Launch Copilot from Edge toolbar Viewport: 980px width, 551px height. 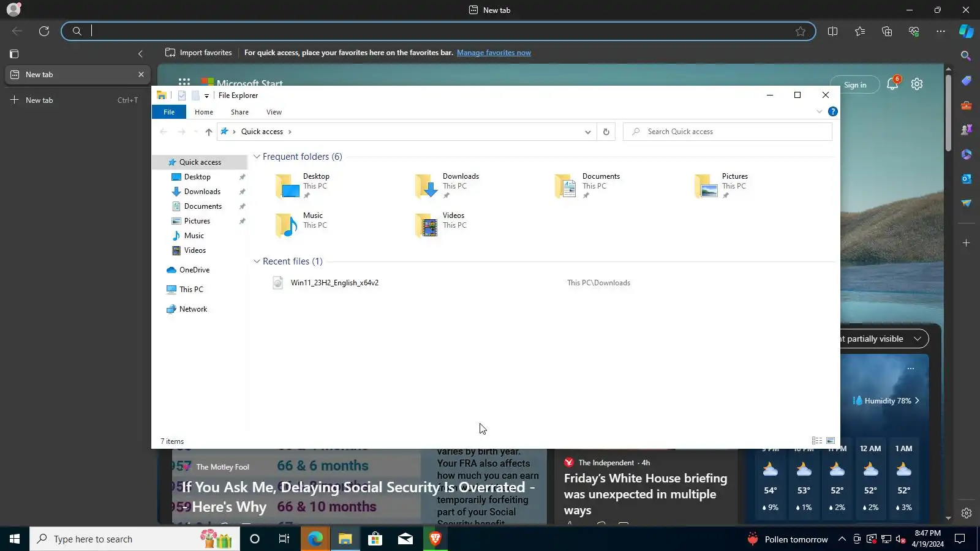click(967, 31)
